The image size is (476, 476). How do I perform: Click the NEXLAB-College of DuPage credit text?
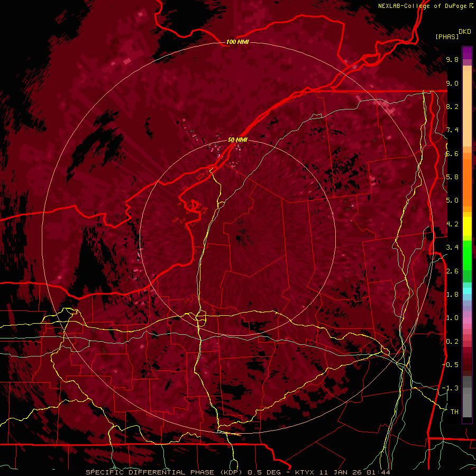423,6
